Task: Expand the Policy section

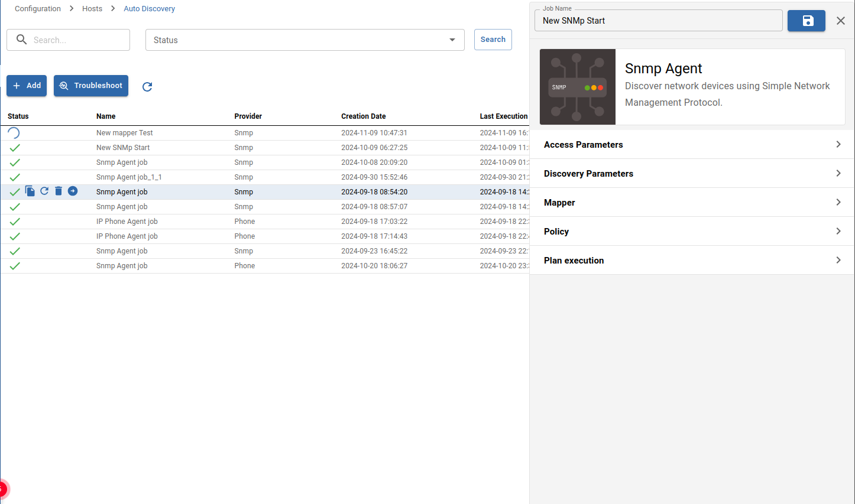Action: (x=692, y=232)
